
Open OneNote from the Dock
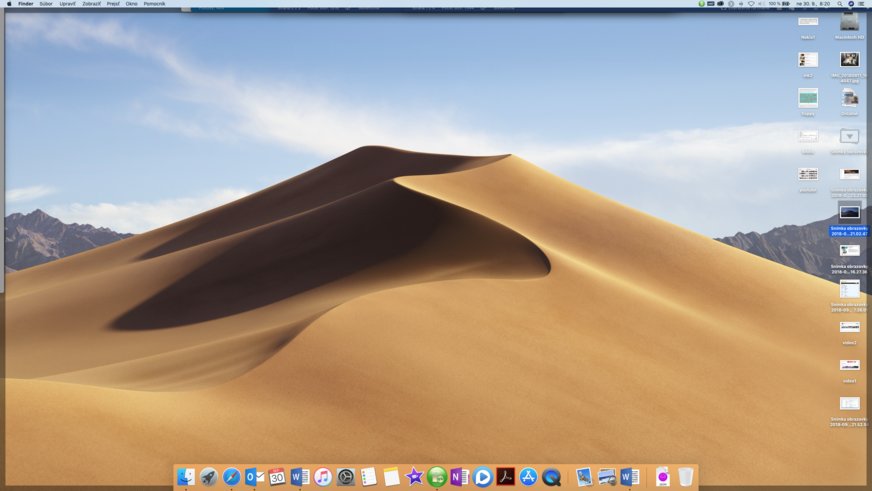point(460,477)
